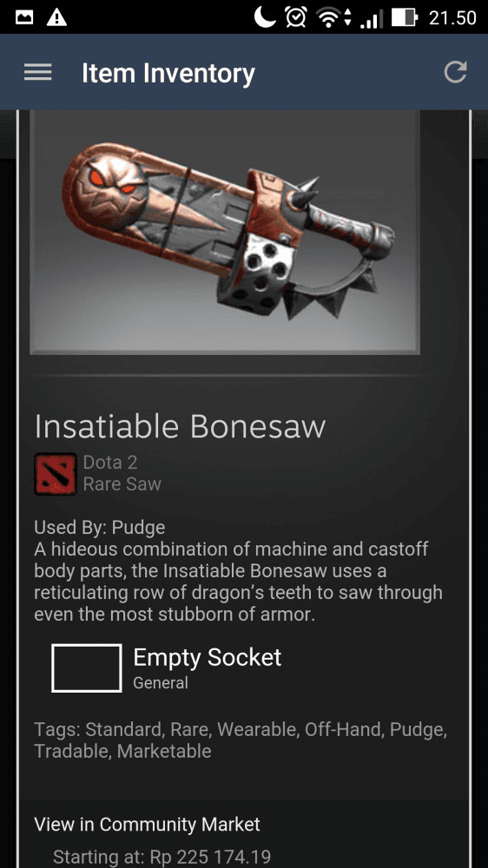Tap the Dota 2 game icon
Screen dimensions: 488x868
[56, 474]
